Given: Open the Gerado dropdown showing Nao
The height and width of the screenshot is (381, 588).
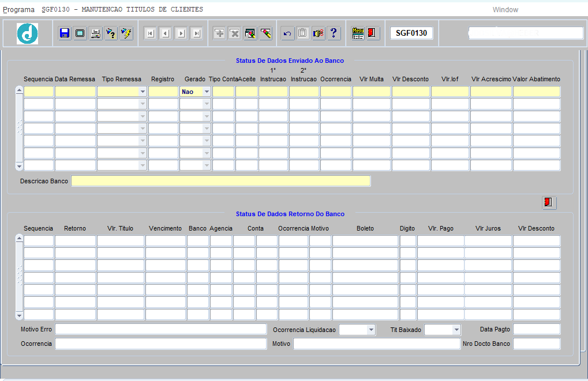Looking at the screenshot, I should click(206, 92).
